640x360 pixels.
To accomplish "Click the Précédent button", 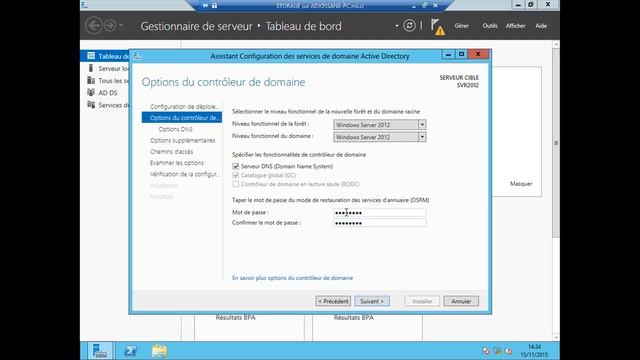I will [333, 301].
